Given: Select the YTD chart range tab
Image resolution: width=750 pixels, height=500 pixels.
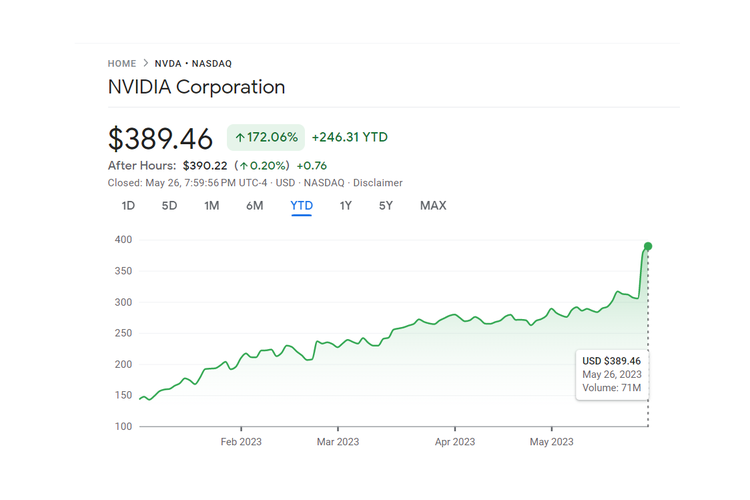Looking at the screenshot, I should coord(301,206).
